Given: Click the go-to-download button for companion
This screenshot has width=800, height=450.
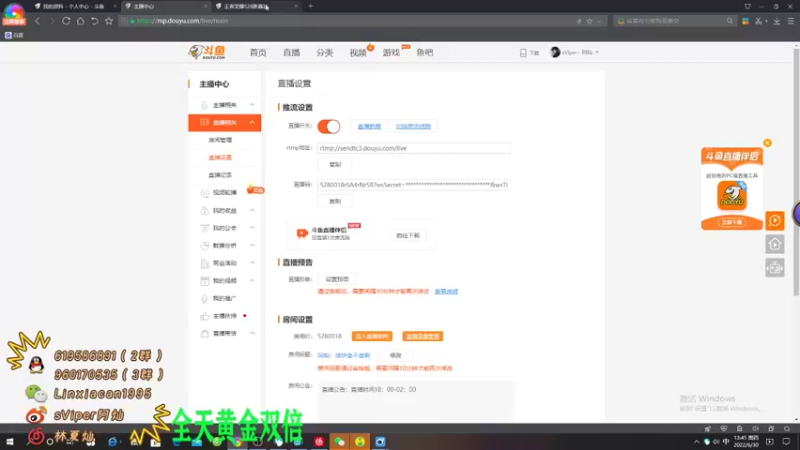Looking at the screenshot, I should point(408,235).
